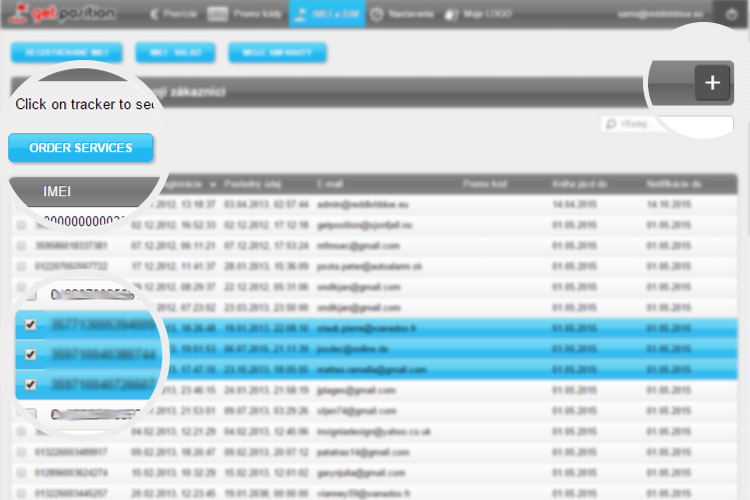Sort by the IMEI column header
750x500 pixels.
click(56, 191)
